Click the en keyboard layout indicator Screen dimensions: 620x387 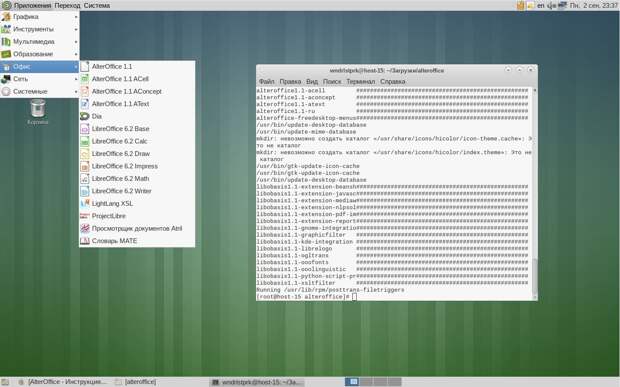click(x=541, y=6)
